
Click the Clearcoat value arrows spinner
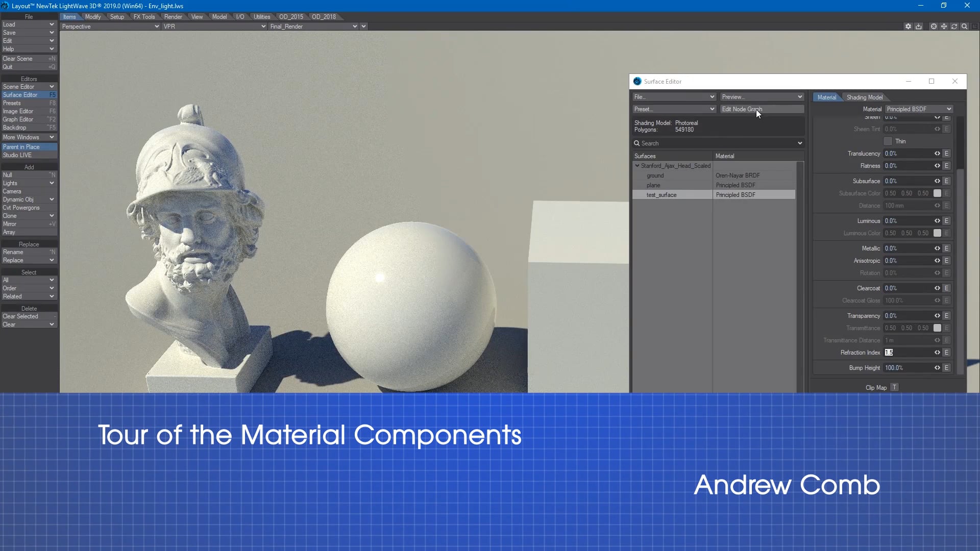point(937,288)
